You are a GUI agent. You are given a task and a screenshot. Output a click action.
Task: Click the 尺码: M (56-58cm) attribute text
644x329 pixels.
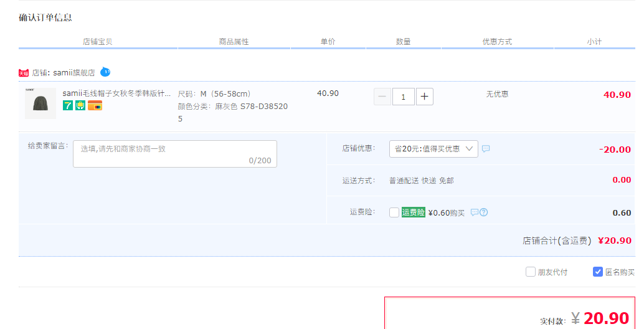[214, 94]
